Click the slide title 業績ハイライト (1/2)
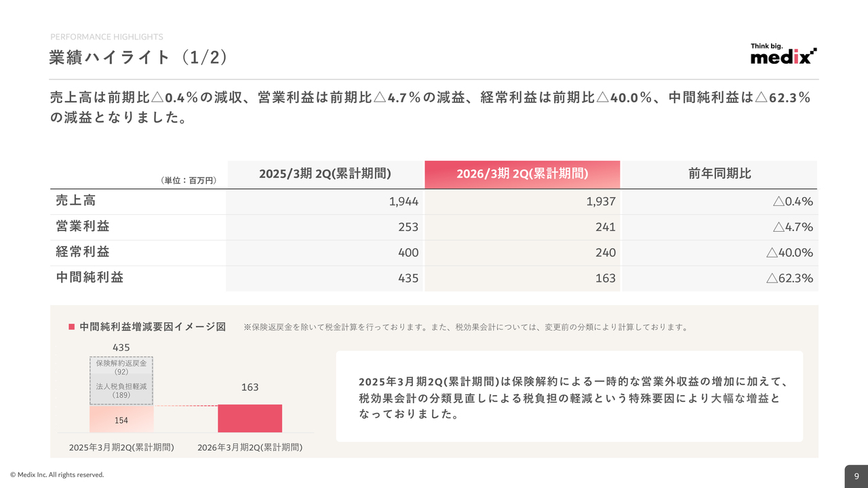 tap(138, 58)
